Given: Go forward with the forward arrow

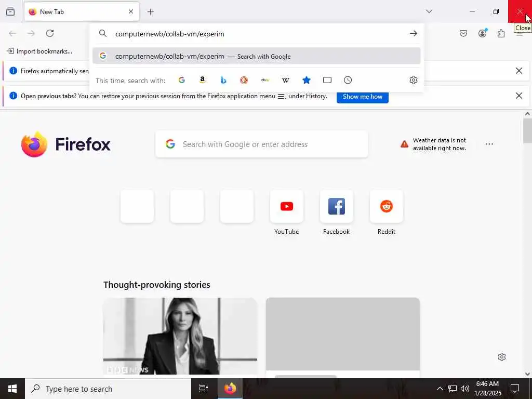Looking at the screenshot, I should (x=31, y=33).
